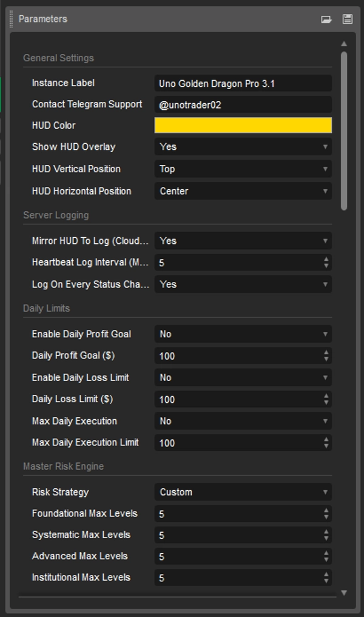The image size is (364, 617).
Task: Increase the Daily Loss Limit value
Action: coord(326,396)
